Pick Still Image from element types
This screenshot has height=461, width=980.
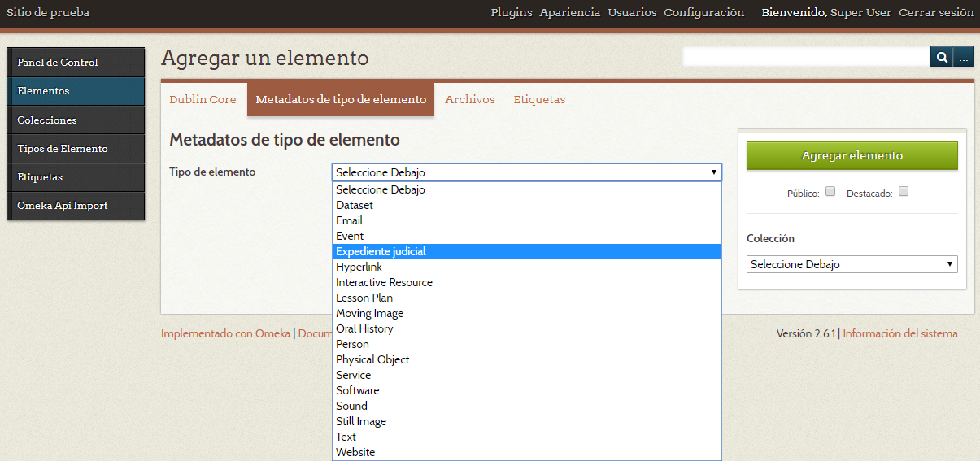tap(361, 422)
